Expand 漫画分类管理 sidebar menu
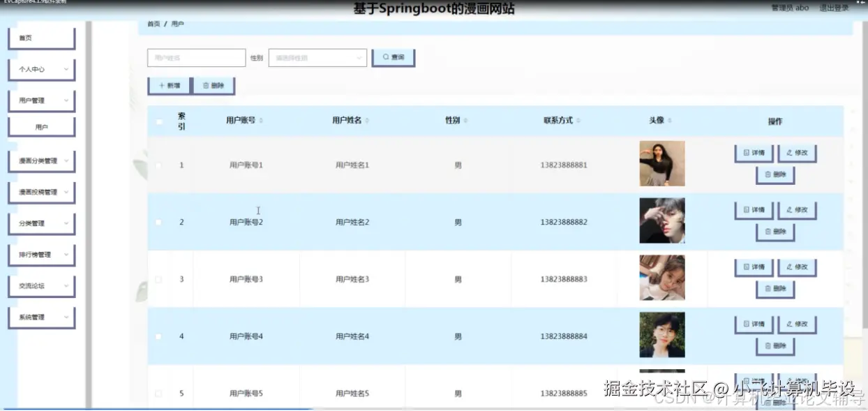The image size is (868, 411). [x=41, y=160]
